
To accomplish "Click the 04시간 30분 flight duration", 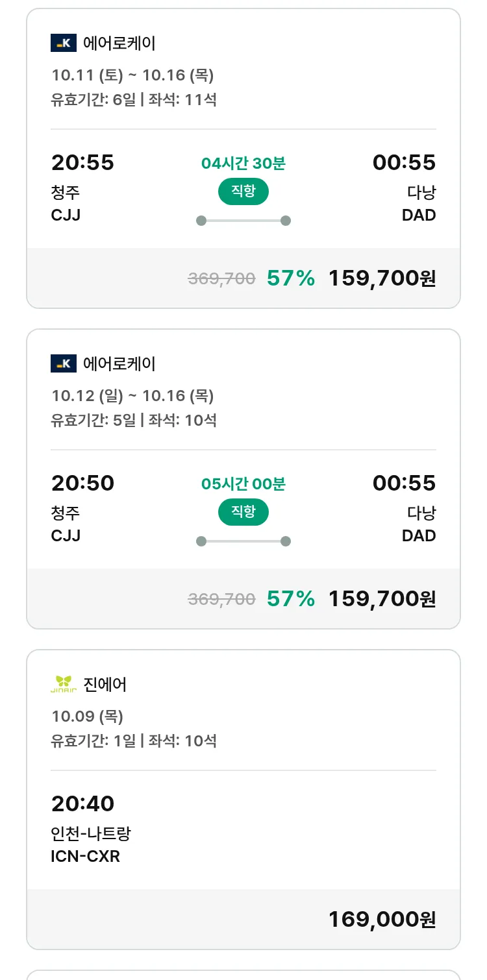I will (243, 164).
